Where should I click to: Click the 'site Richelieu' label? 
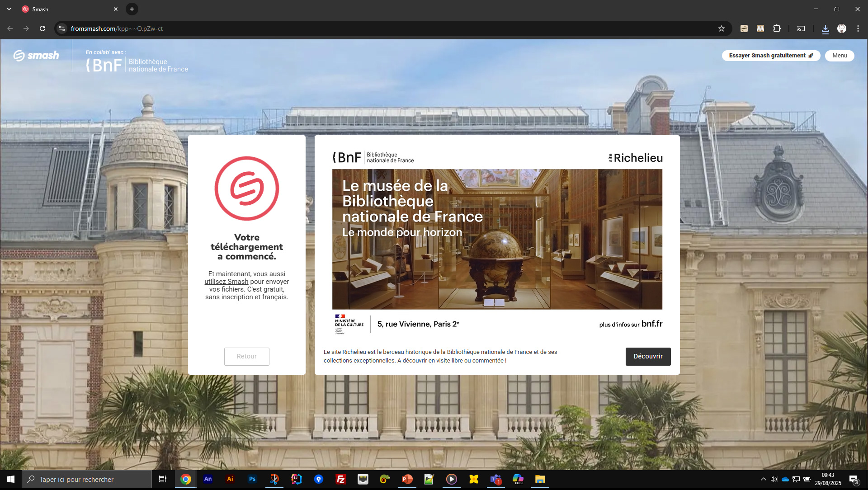click(635, 158)
